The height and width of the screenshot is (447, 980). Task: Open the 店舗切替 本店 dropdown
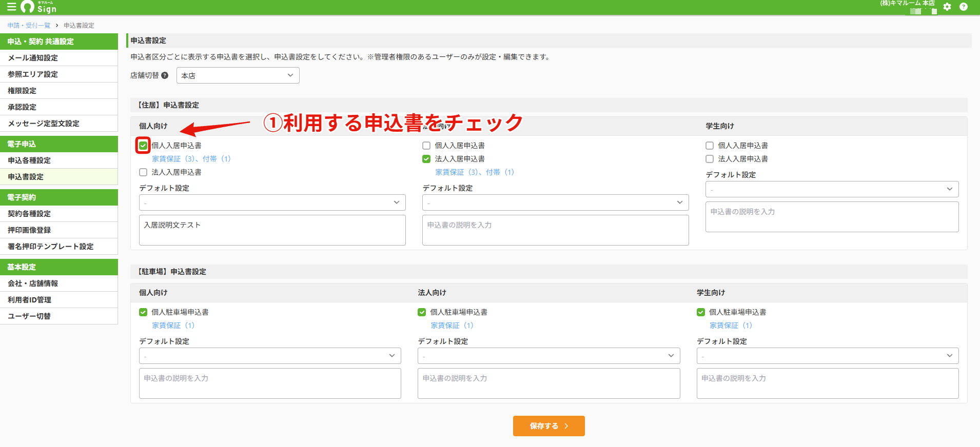pyautogui.click(x=238, y=75)
